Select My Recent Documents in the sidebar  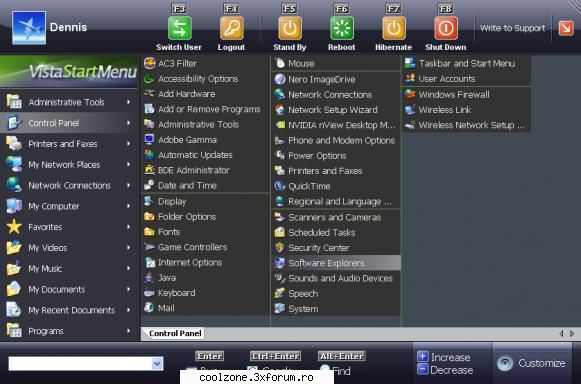click(69, 310)
